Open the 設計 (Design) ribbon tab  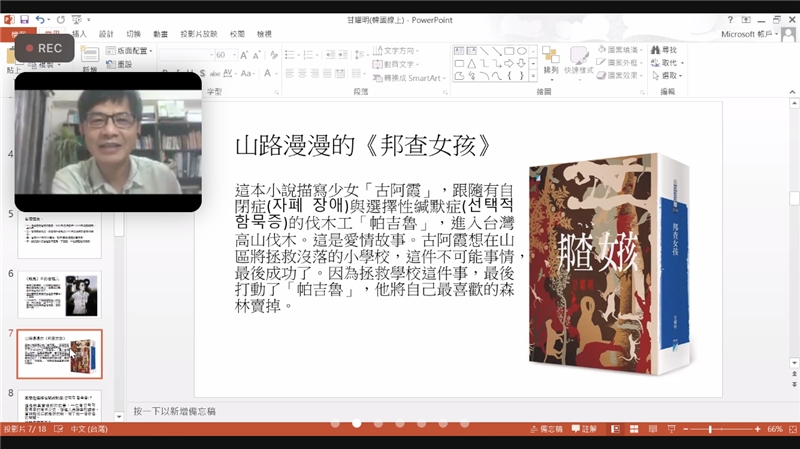(x=106, y=34)
